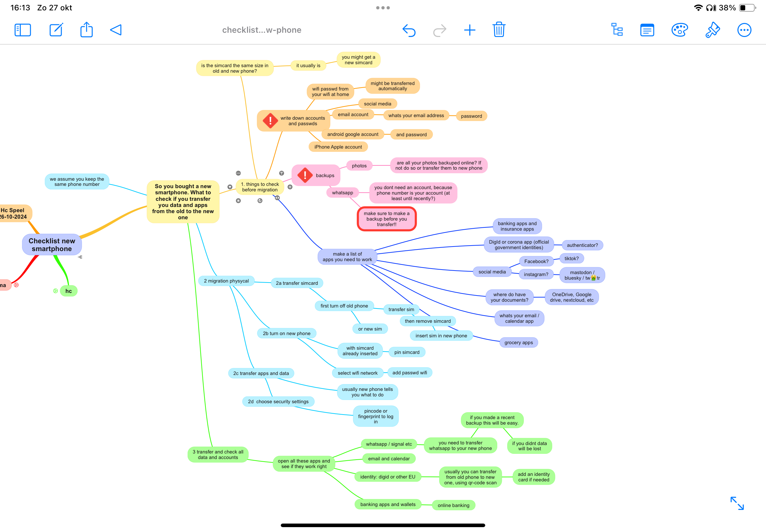Tap the fullscreen arrows icon
Screen dimensions: 766x532
coord(737,503)
